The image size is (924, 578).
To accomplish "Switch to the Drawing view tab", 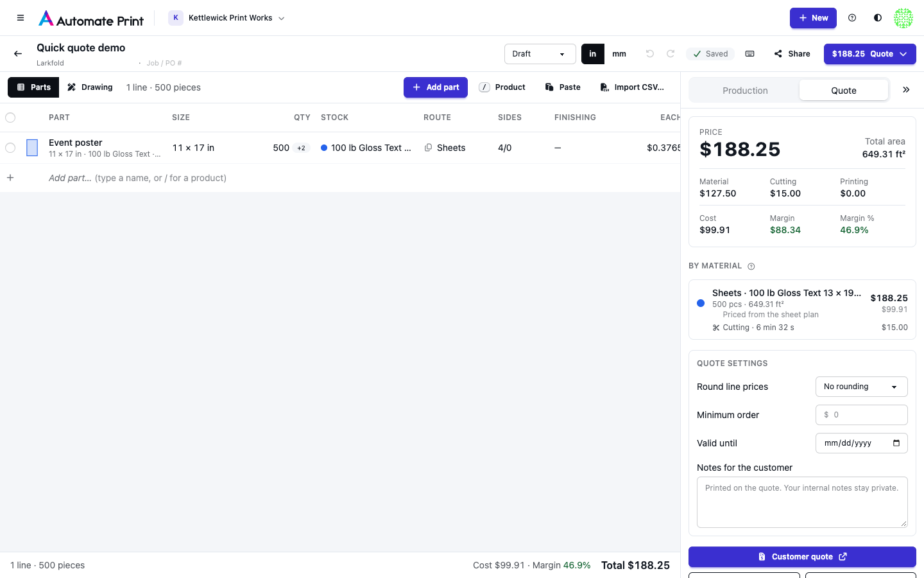I will [90, 87].
